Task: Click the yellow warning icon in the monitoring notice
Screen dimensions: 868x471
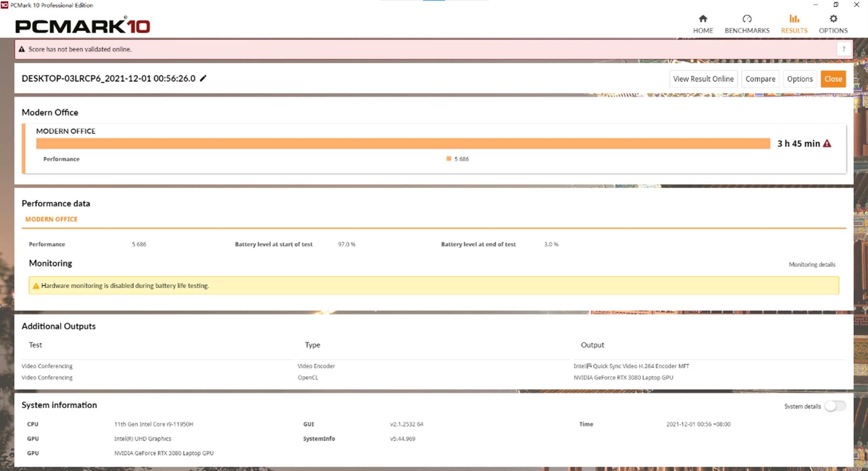Action: 36,286
